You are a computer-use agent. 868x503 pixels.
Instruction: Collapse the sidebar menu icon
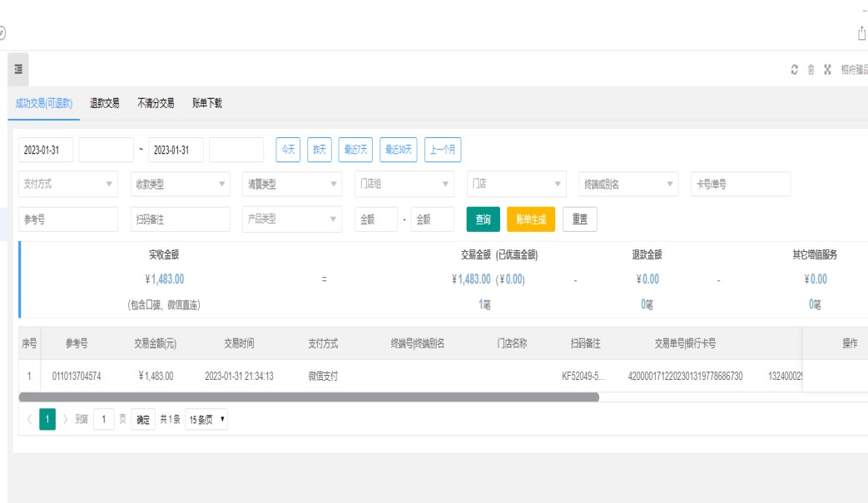tap(17, 69)
